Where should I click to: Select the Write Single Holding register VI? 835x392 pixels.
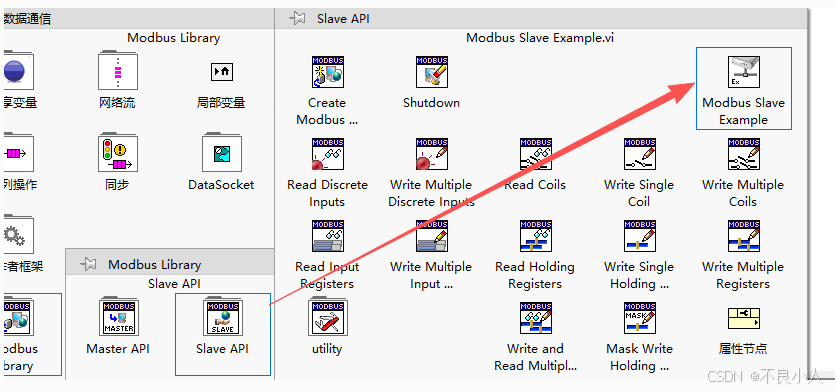tap(640, 236)
